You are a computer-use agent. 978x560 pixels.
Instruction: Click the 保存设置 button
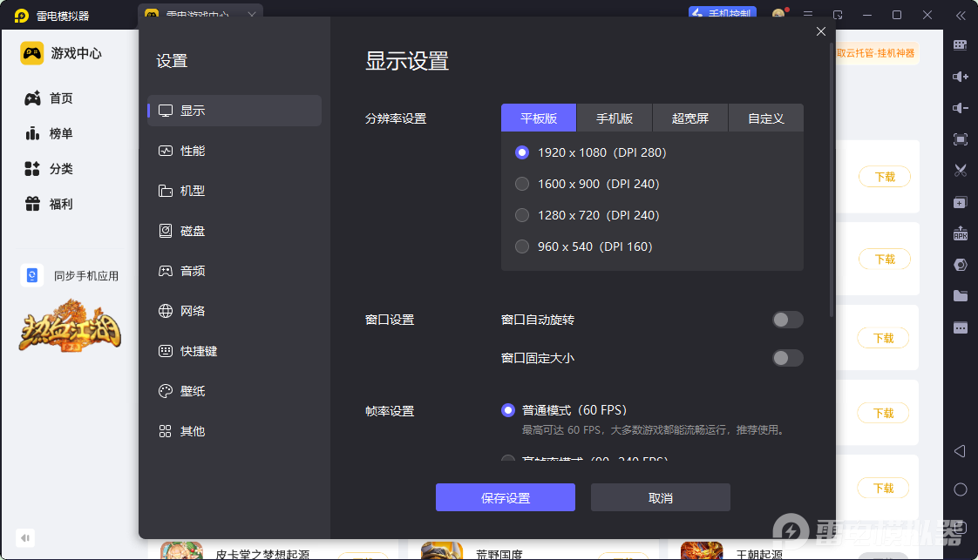click(506, 497)
